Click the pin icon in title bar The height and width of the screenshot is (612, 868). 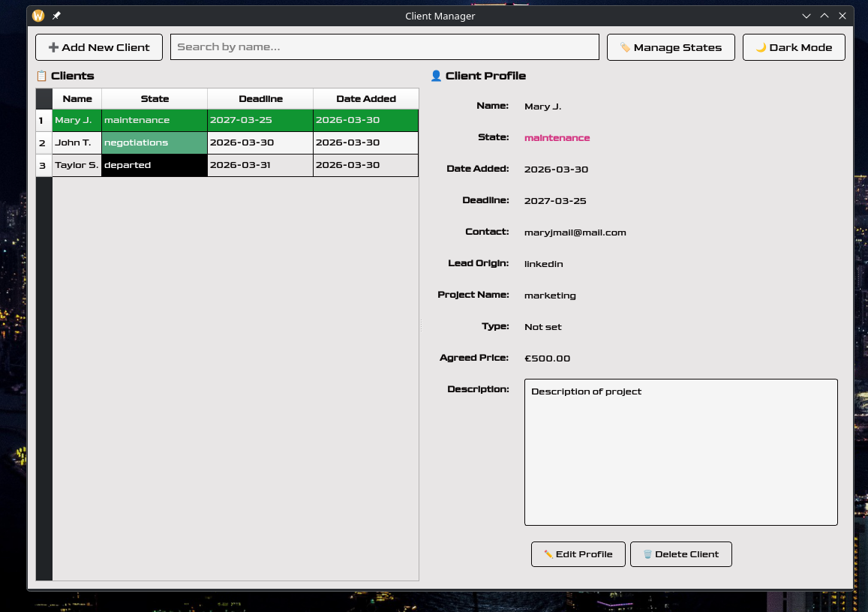[56, 16]
